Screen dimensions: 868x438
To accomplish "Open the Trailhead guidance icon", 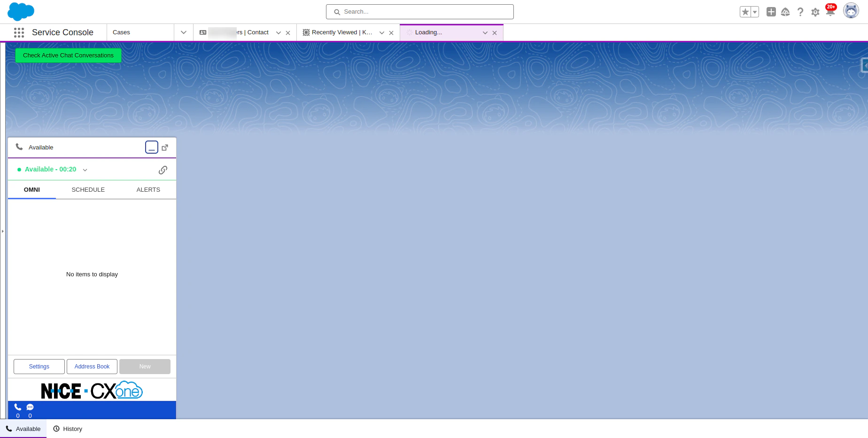I will coord(785,12).
